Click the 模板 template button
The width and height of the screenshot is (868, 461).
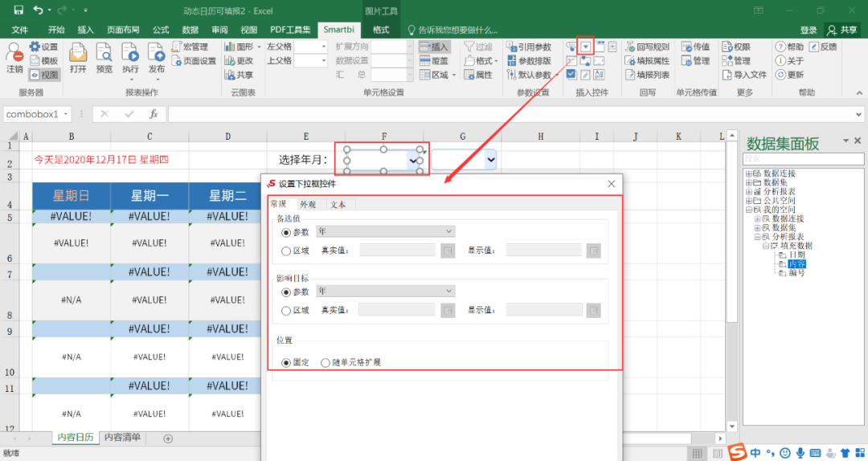pos(43,61)
